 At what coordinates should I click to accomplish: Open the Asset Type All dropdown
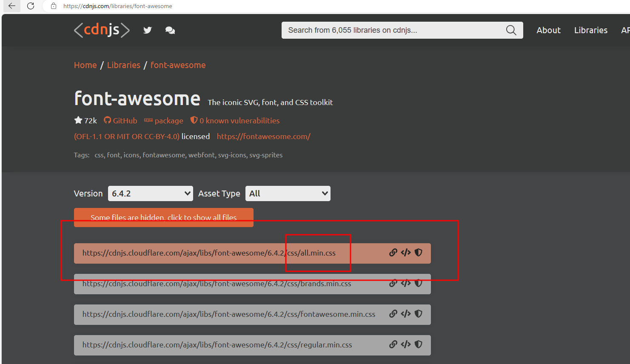point(288,193)
